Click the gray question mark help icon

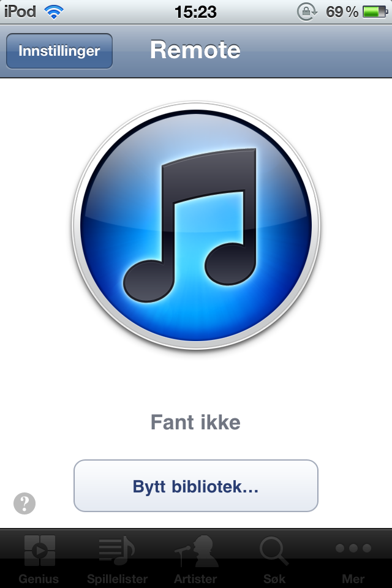pyautogui.click(x=24, y=503)
